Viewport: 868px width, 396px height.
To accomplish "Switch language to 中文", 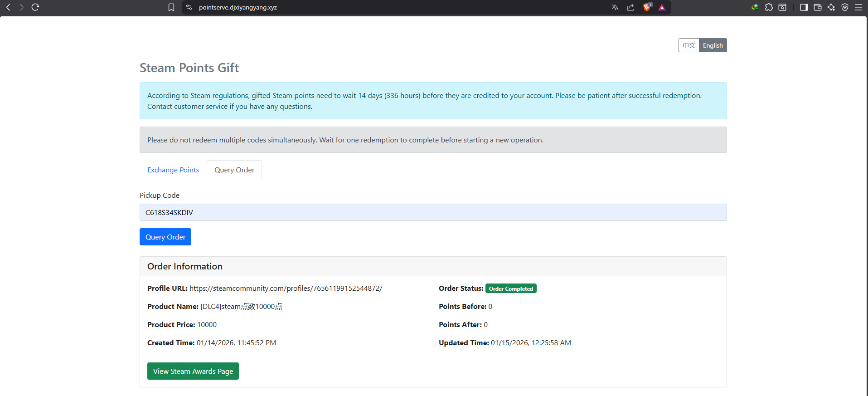I will [689, 45].
